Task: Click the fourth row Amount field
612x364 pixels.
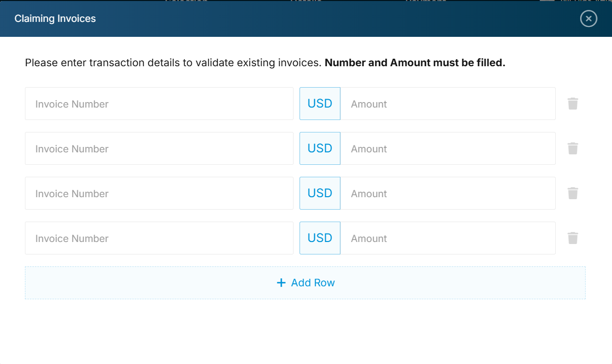Action: pos(448,238)
